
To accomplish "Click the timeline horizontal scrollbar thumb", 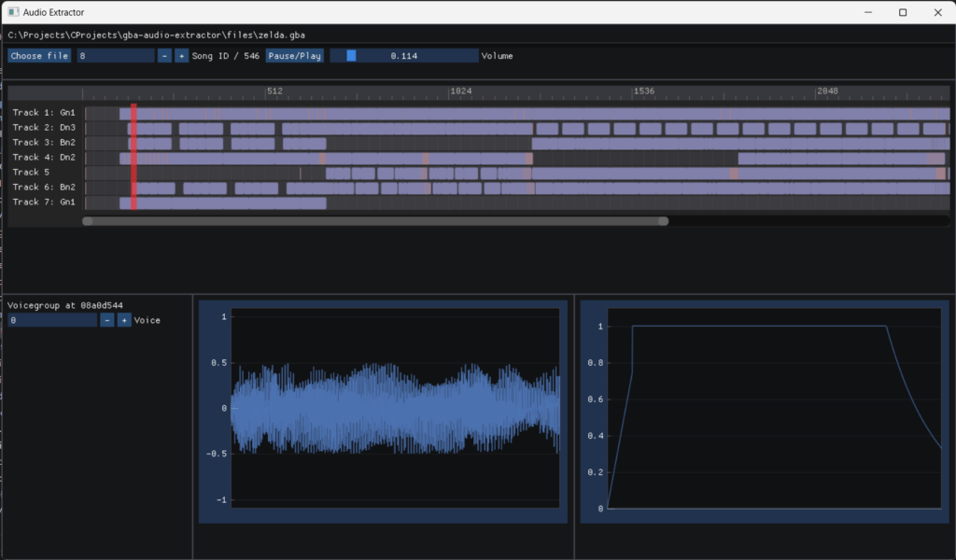I will (374, 221).
